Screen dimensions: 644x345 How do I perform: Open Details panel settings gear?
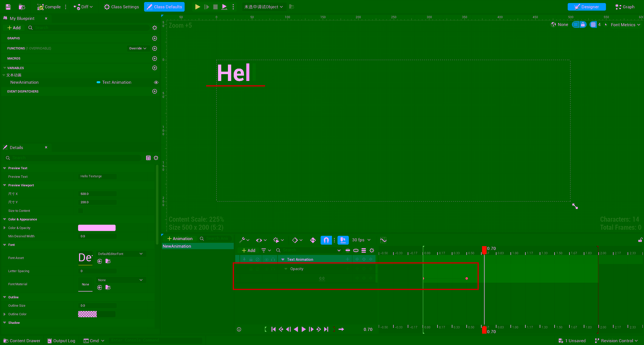pos(156,158)
